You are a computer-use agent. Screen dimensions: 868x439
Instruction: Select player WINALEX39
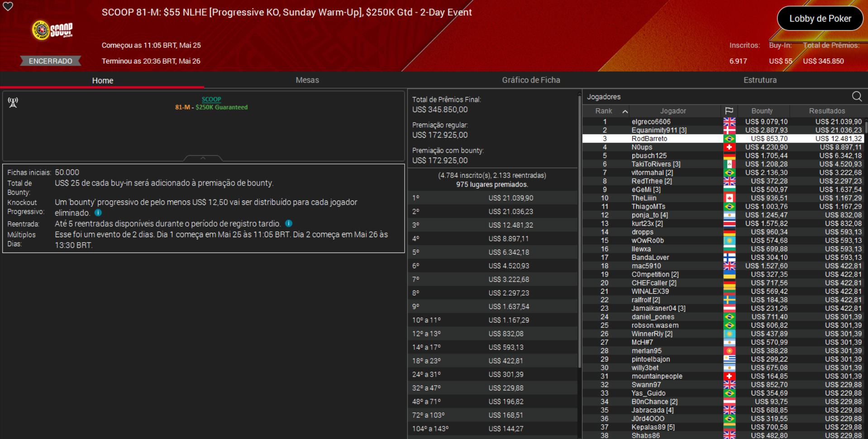(x=650, y=291)
